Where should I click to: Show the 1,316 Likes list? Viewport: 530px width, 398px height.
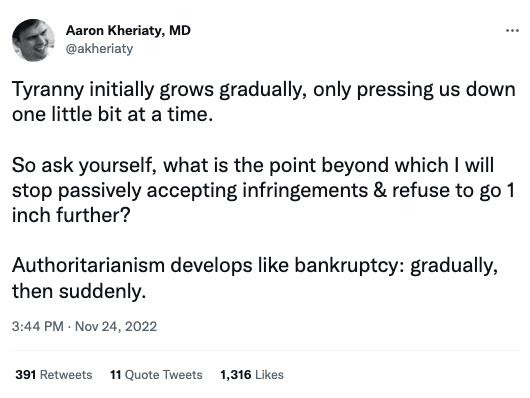click(x=252, y=375)
